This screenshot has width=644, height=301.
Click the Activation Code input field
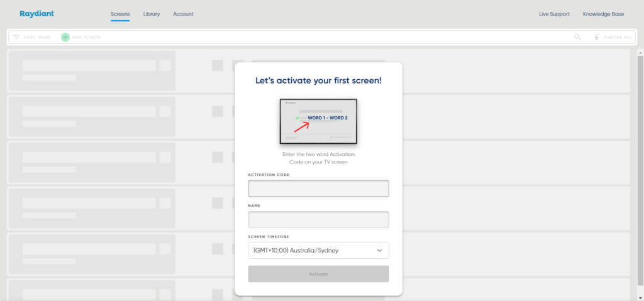318,189
